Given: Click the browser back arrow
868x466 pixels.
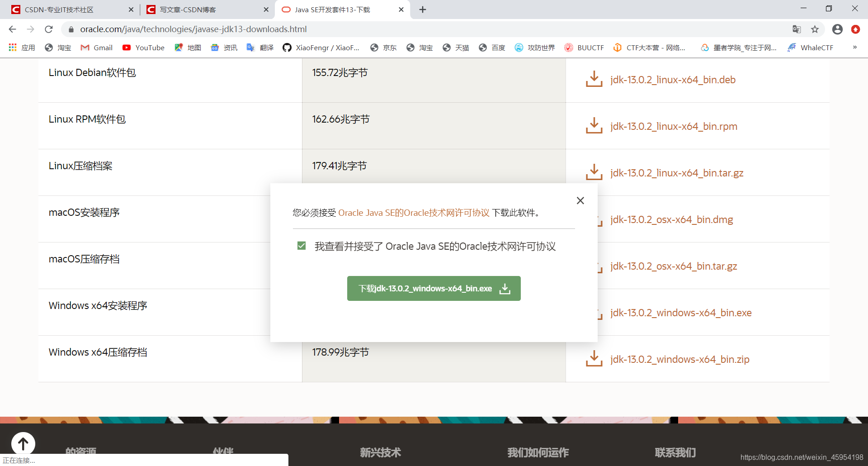Looking at the screenshot, I should (12, 29).
